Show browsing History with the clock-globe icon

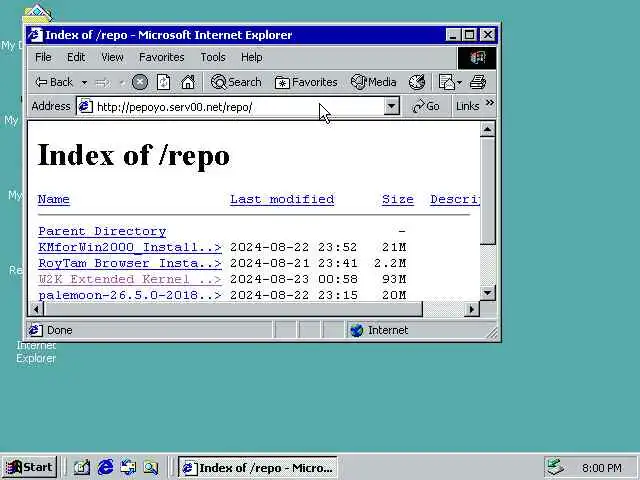click(x=417, y=82)
